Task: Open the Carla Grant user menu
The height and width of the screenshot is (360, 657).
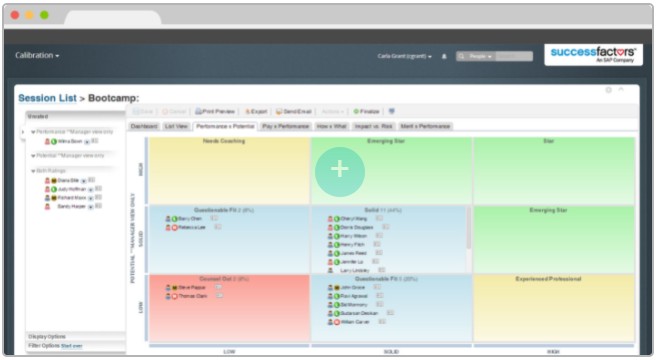Action: (404, 56)
